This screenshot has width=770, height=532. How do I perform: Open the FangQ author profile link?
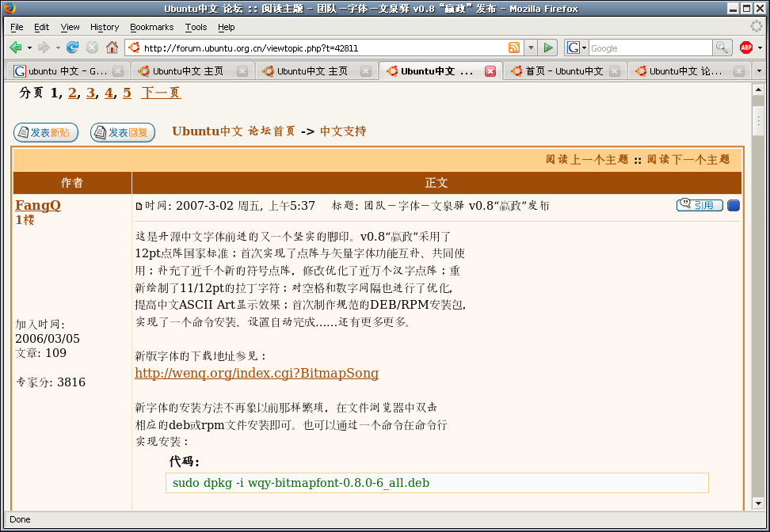38,205
